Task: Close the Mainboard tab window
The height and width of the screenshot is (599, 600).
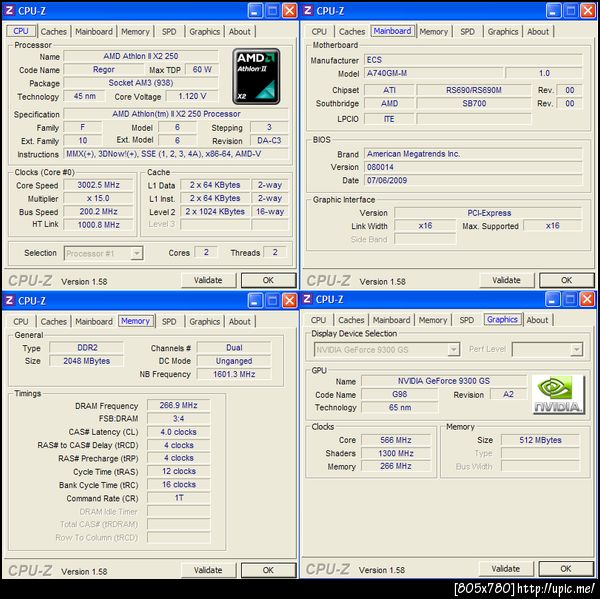Action: pos(588,11)
